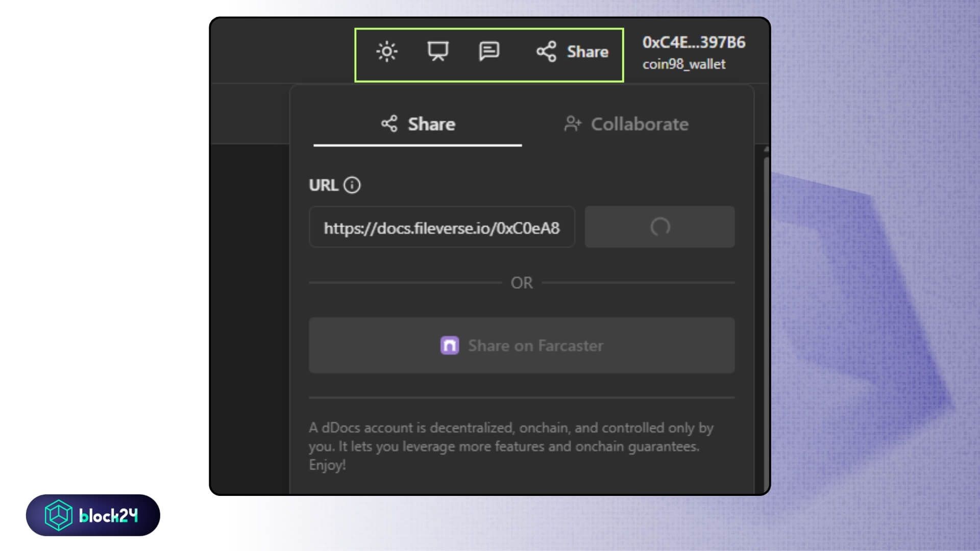Click the info icon next to URL

coord(352,185)
